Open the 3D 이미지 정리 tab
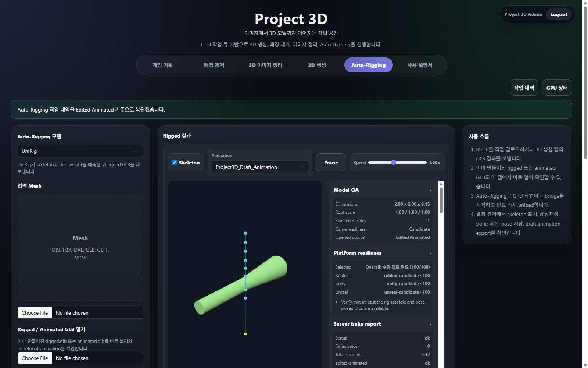This screenshot has height=368, width=588. tap(266, 65)
